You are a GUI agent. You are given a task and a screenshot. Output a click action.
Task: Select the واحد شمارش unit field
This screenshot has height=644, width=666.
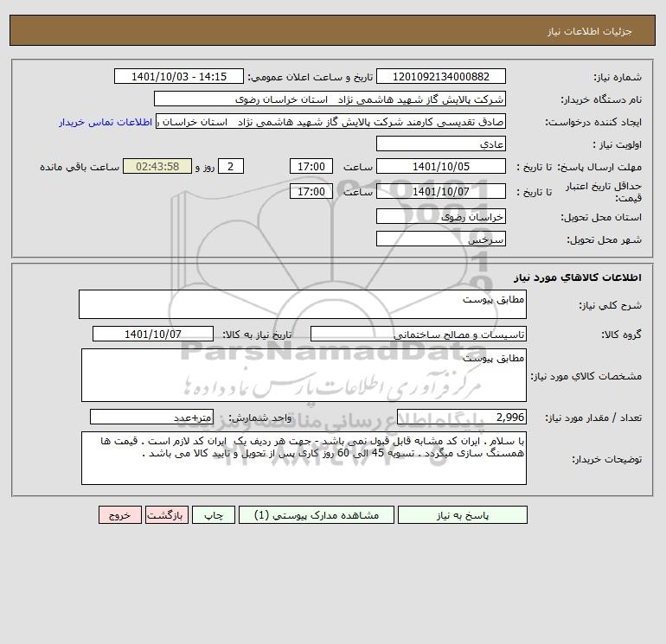click(151, 418)
